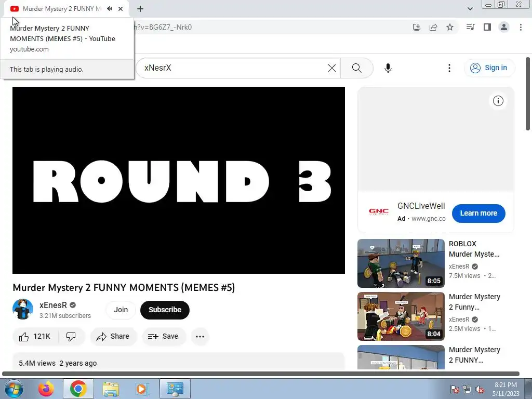
Task: Click the horizontal page scrollbar
Action: point(261,374)
